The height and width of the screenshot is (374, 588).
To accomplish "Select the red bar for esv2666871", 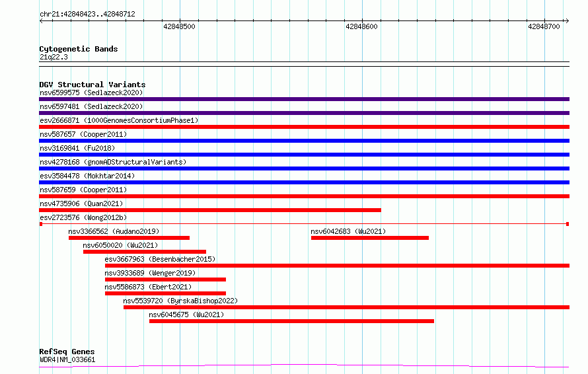I will click(304, 127).
